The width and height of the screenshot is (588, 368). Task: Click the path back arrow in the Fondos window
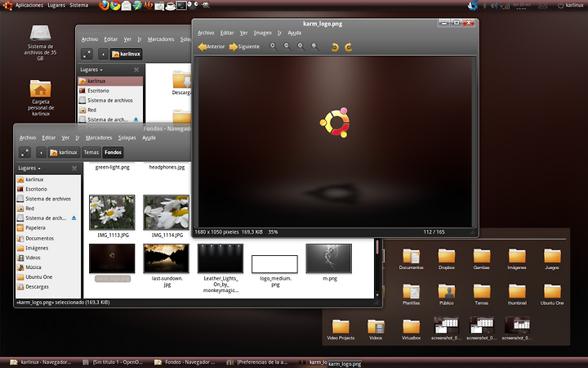coord(41,152)
